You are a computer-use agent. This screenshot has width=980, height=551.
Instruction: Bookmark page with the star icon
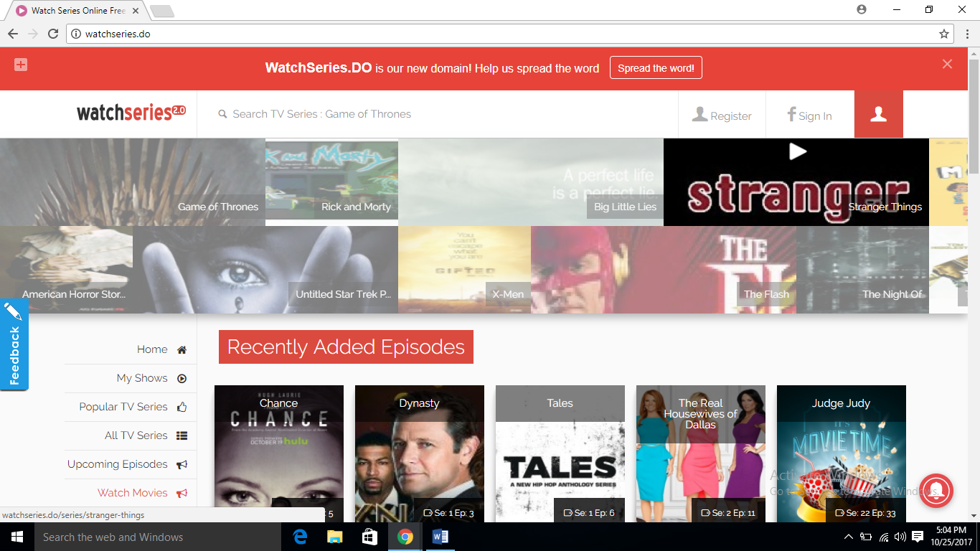click(944, 34)
